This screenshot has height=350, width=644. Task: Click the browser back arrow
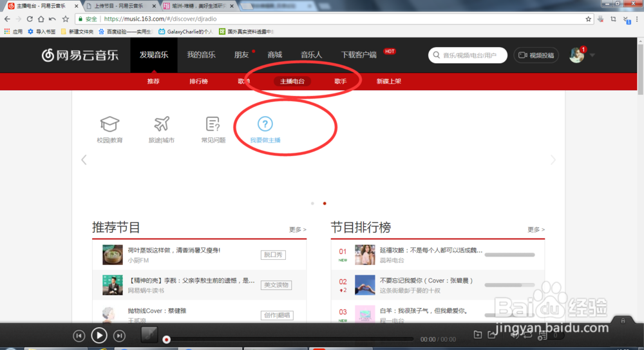7,19
